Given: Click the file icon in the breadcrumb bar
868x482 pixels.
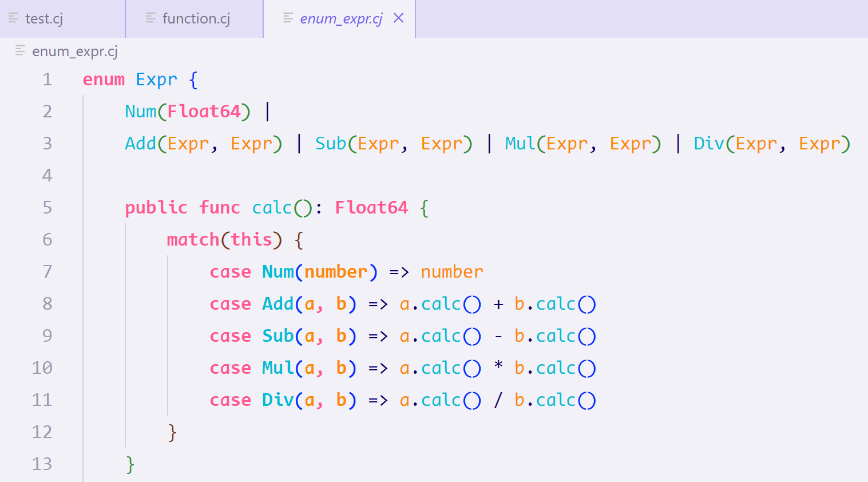Looking at the screenshot, I should [19, 52].
